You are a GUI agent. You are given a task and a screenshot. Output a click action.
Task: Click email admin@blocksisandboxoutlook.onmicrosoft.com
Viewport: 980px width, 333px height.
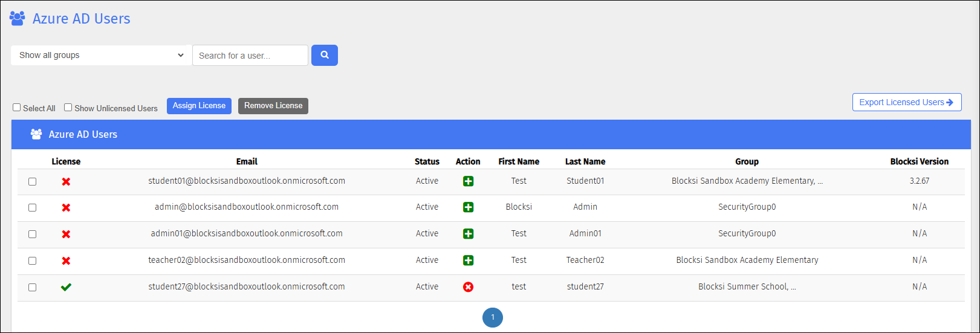[x=247, y=207]
